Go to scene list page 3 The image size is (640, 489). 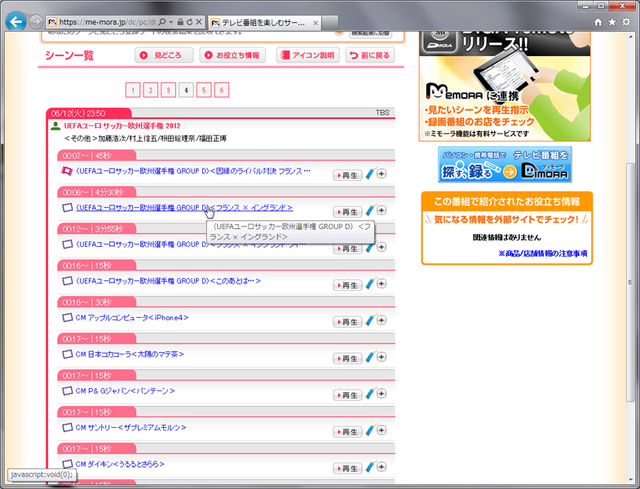[168, 90]
